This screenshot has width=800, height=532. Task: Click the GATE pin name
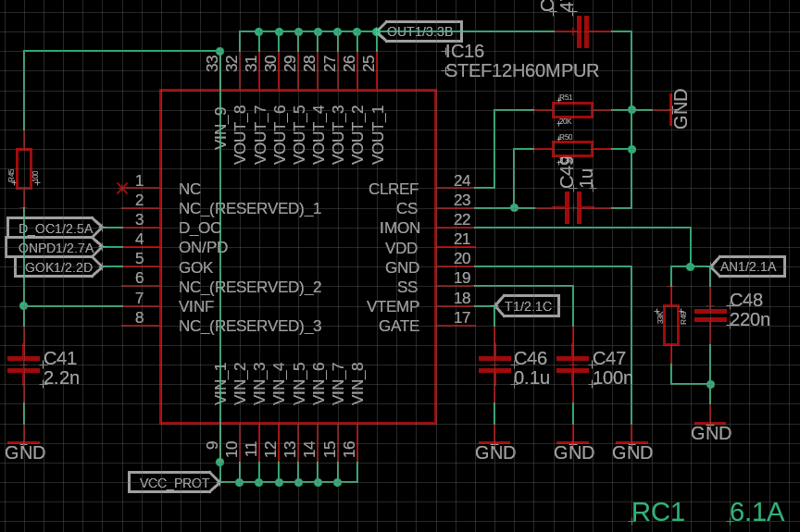click(x=399, y=326)
